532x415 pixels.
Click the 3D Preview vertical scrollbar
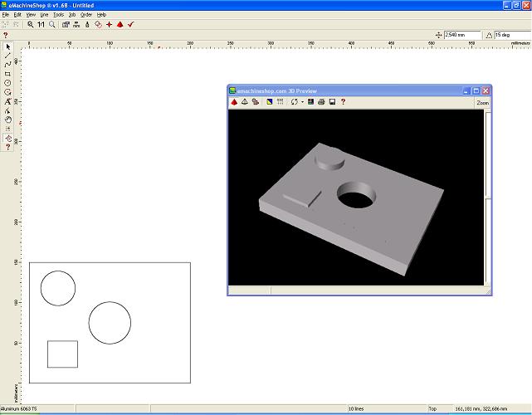(x=488, y=166)
